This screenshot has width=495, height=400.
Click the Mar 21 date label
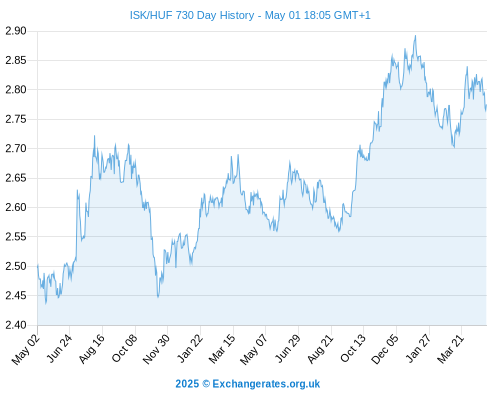450,349
